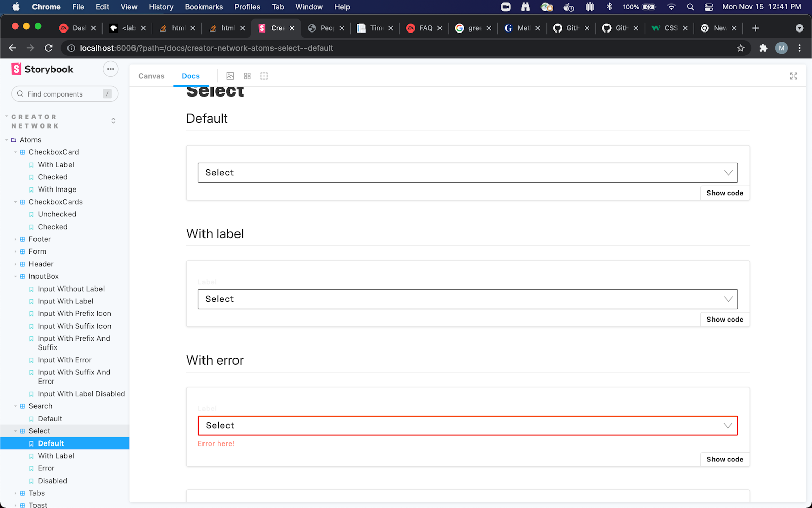Image resolution: width=812 pixels, height=508 pixels.
Task: Close the FAQ browser tab
Action: coord(440,28)
